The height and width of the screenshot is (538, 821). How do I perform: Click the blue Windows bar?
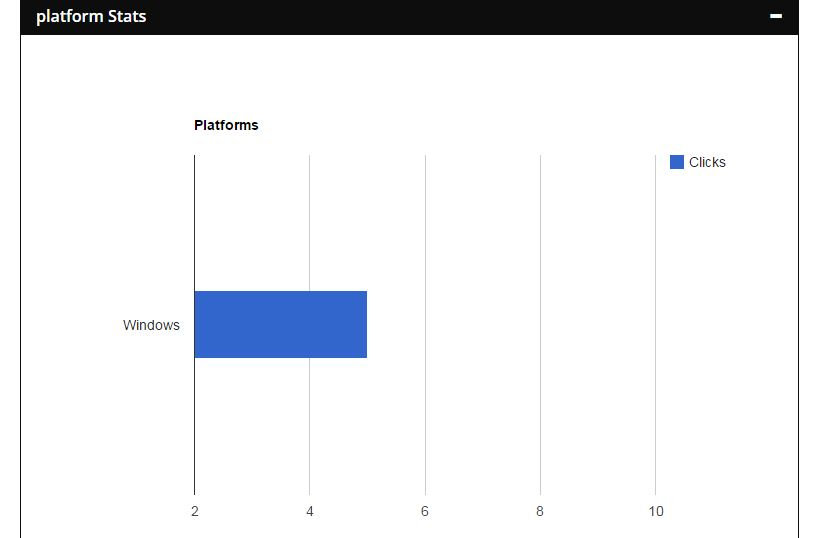280,324
